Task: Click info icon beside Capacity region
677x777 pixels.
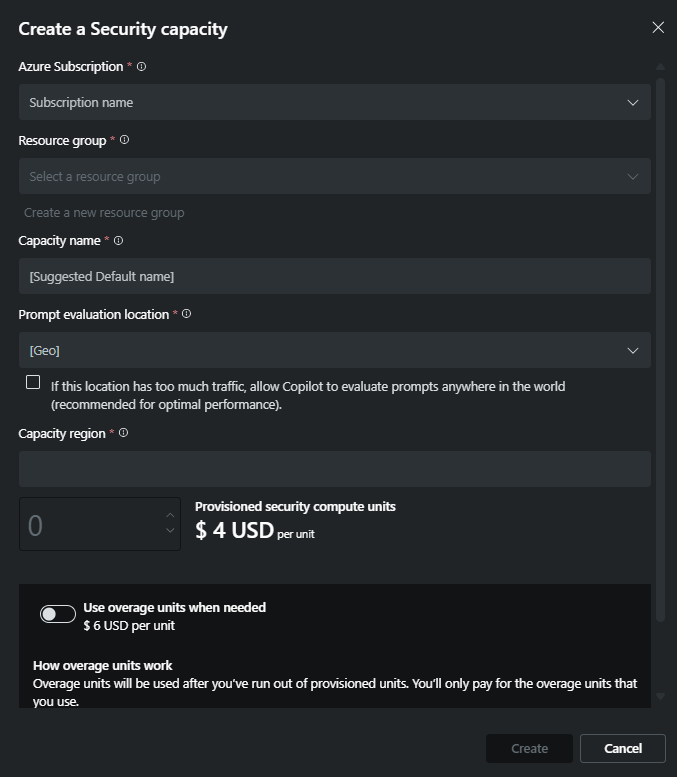Action: point(123,433)
